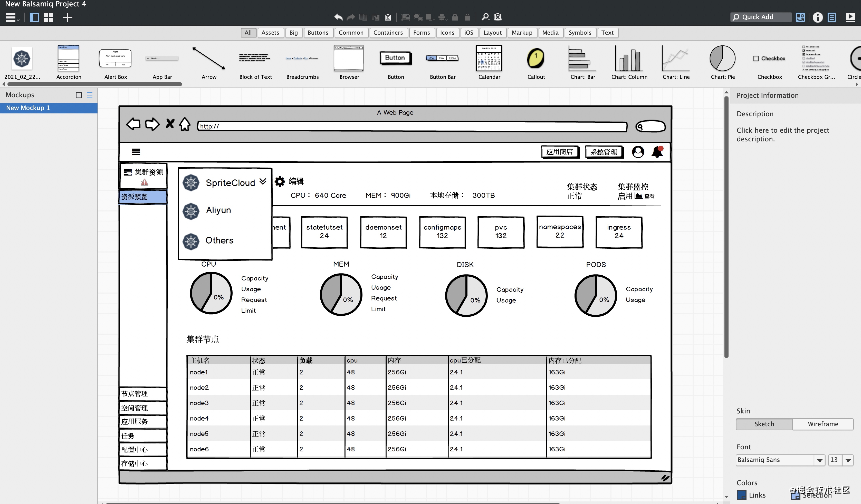
Task: Switch Mockups panel to list view
Action: (x=90, y=95)
